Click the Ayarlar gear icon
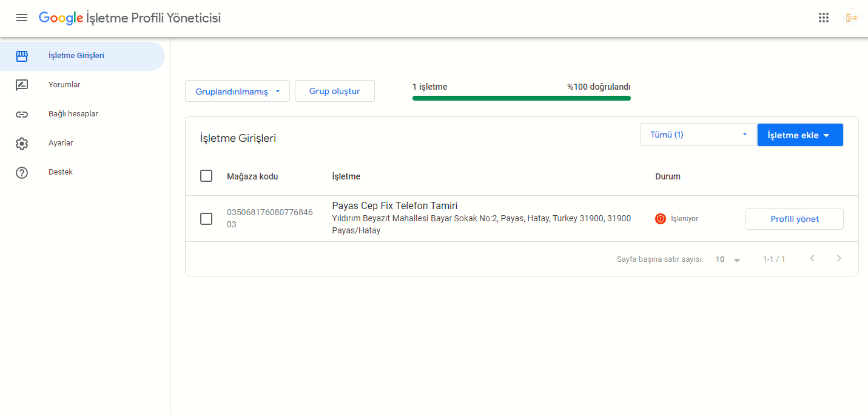Viewport: 868px width, 414px height. [22, 143]
